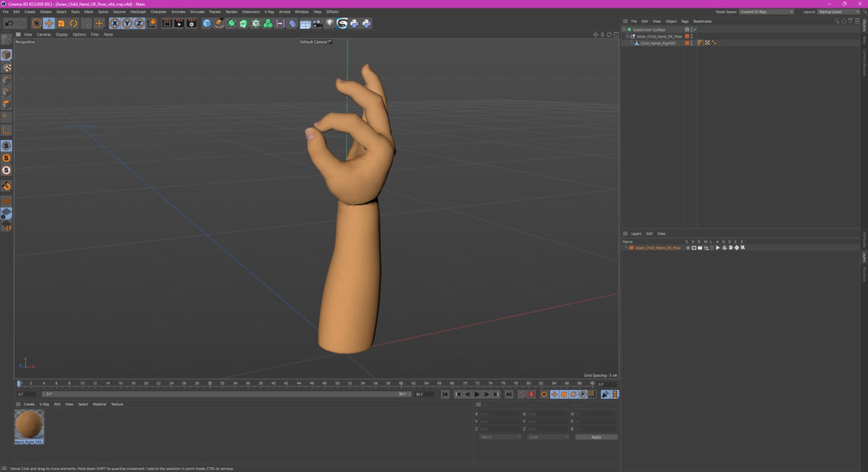Enable Texture mode in left palette
Image resolution: width=868 pixels, height=472 pixels.
click(6, 67)
